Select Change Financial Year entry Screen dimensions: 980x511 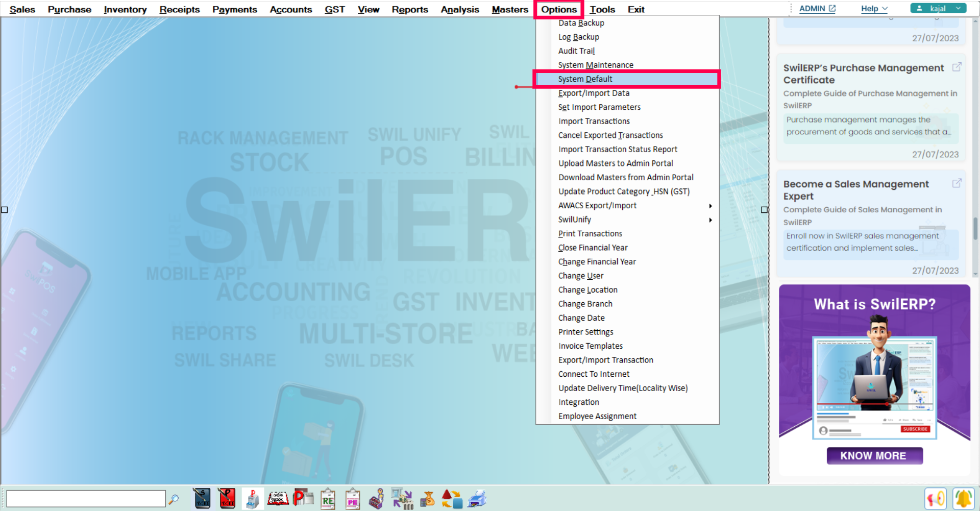[628, 261]
